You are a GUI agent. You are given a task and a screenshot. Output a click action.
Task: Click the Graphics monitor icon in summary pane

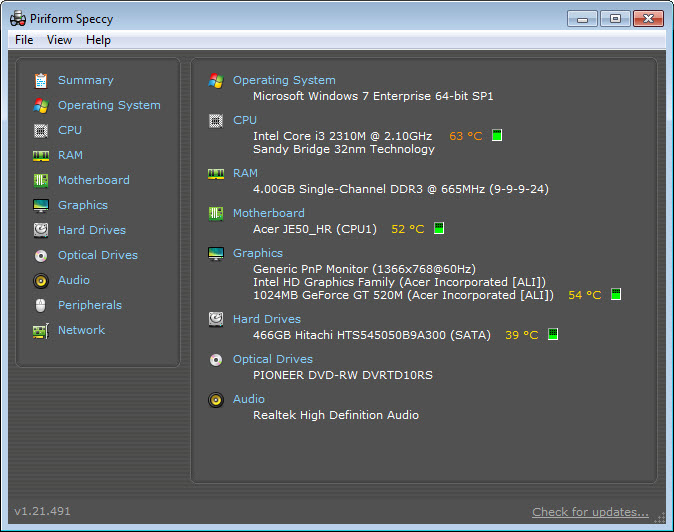216,254
